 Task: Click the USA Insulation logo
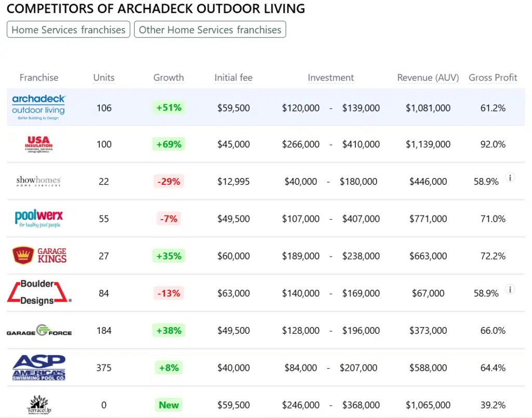coord(39,144)
